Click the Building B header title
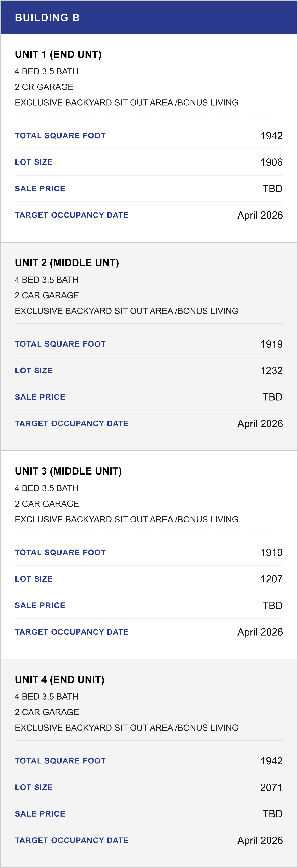Image resolution: width=298 pixels, height=868 pixels. click(47, 17)
